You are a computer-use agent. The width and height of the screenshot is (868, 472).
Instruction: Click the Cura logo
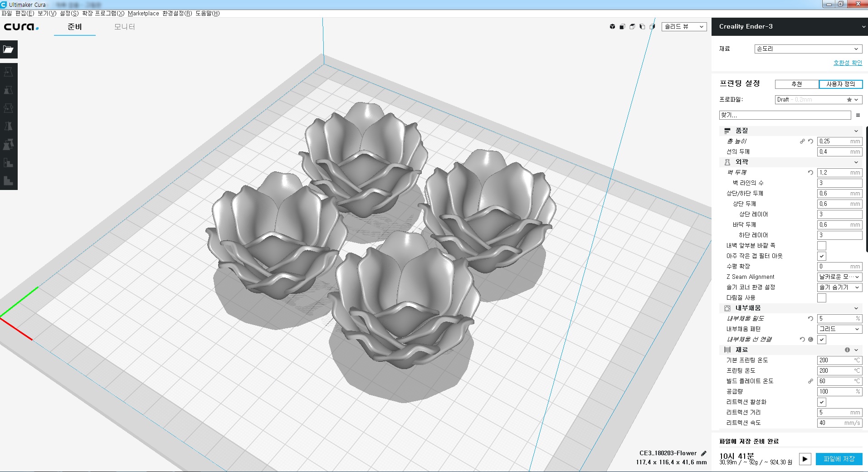click(21, 27)
